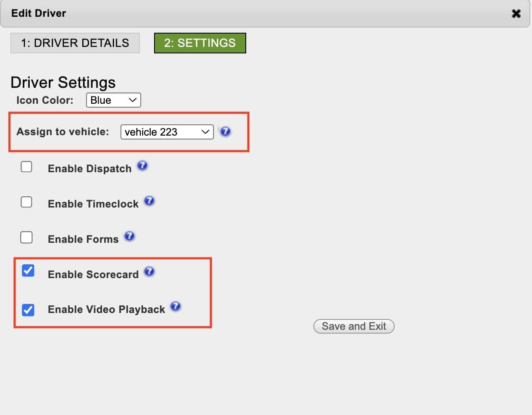Click the Enable Dispatch label
532x415 pixels.
point(90,169)
